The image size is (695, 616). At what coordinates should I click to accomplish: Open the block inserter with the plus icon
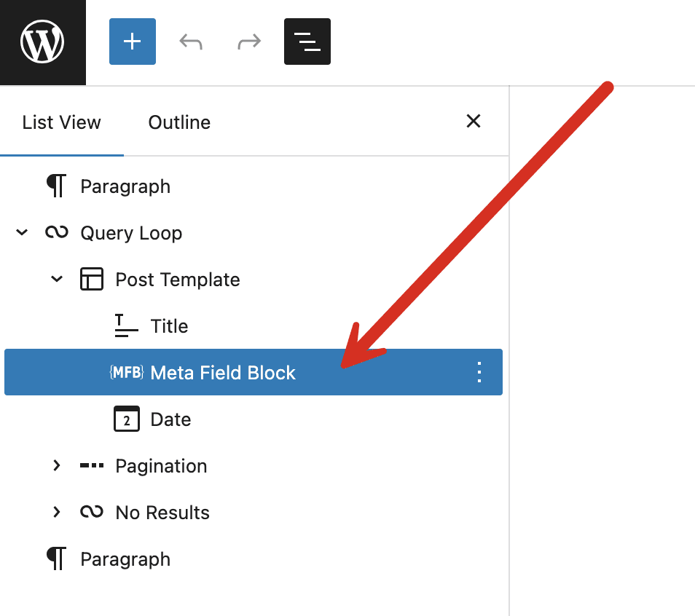[132, 42]
